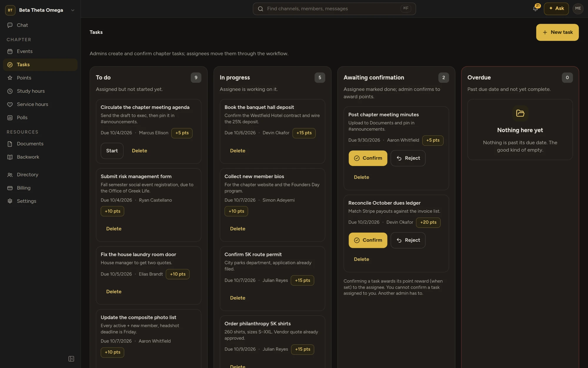
Task: Confirm Post chapter meeting minutes task
Action: coord(368,158)
